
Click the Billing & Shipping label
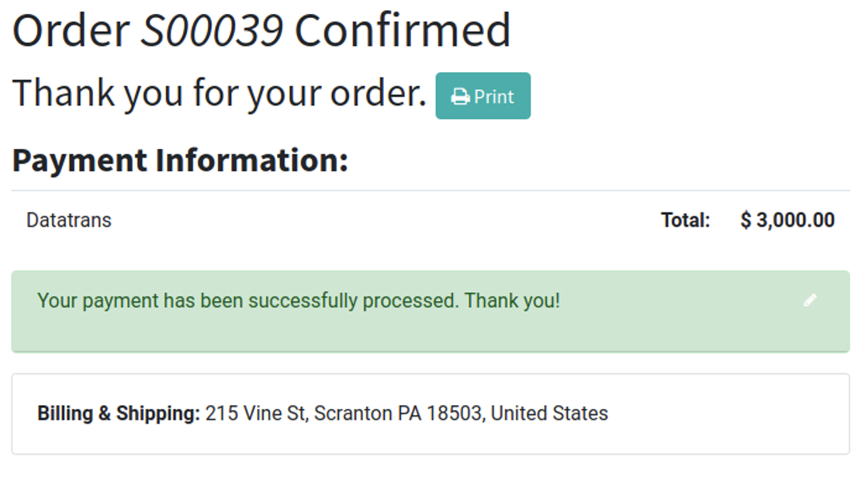(x=118, y=414)
